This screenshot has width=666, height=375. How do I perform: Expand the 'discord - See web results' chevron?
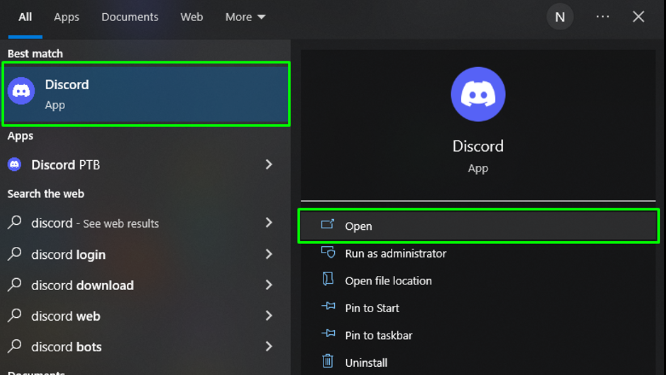[268, 223]
